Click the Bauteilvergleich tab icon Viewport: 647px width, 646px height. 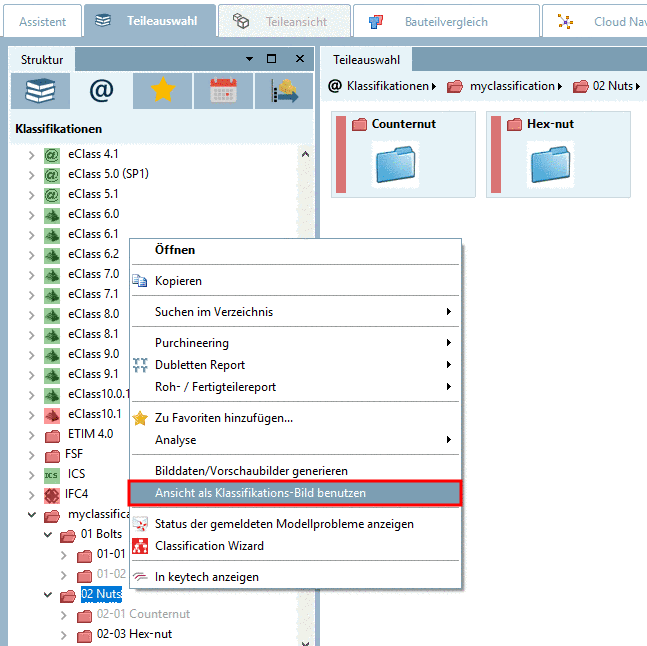coord(375,21)
